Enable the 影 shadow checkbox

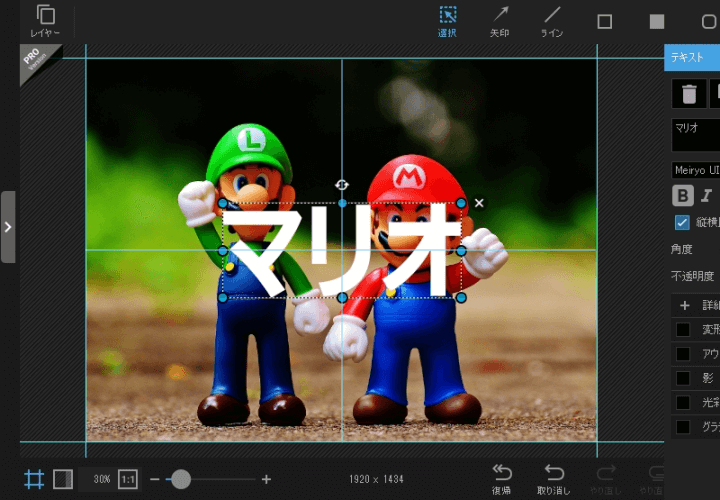pos(683,378)
